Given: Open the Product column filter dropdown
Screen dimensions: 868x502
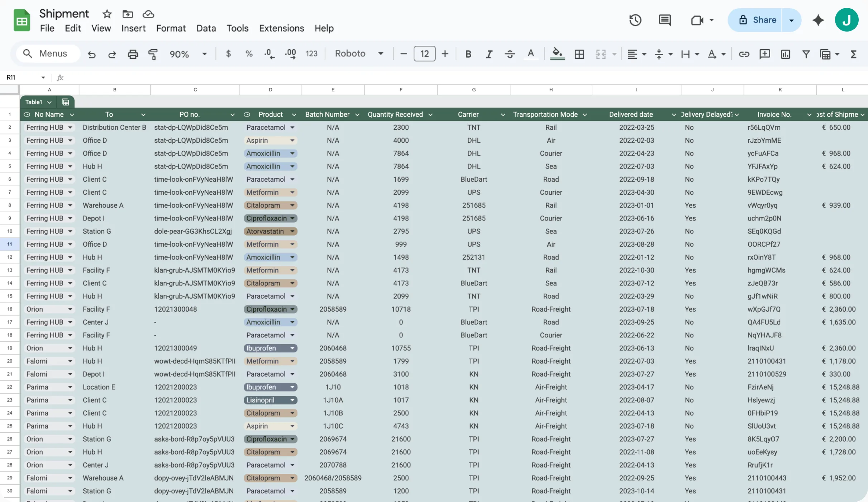Looking at the screenshot, I should [x=294, y=115].
